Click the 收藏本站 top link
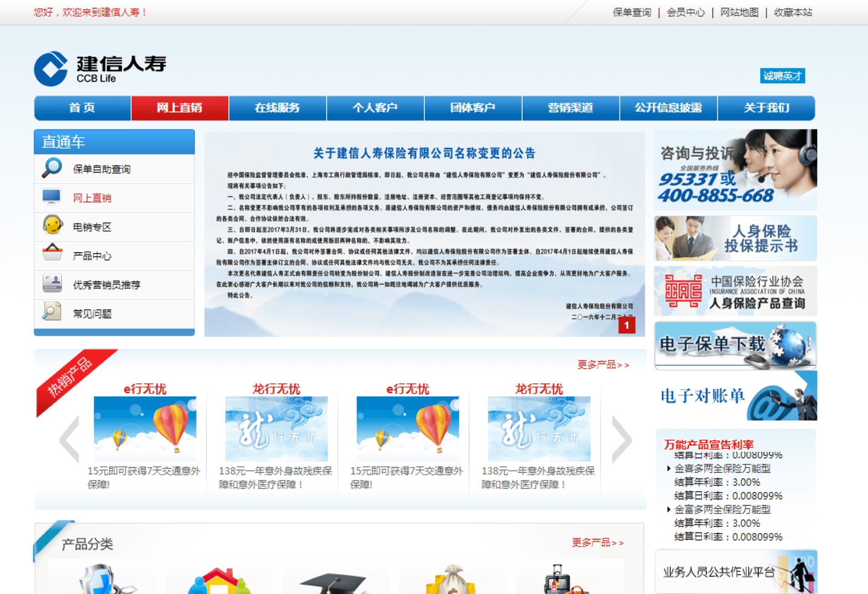 point(793,12)
